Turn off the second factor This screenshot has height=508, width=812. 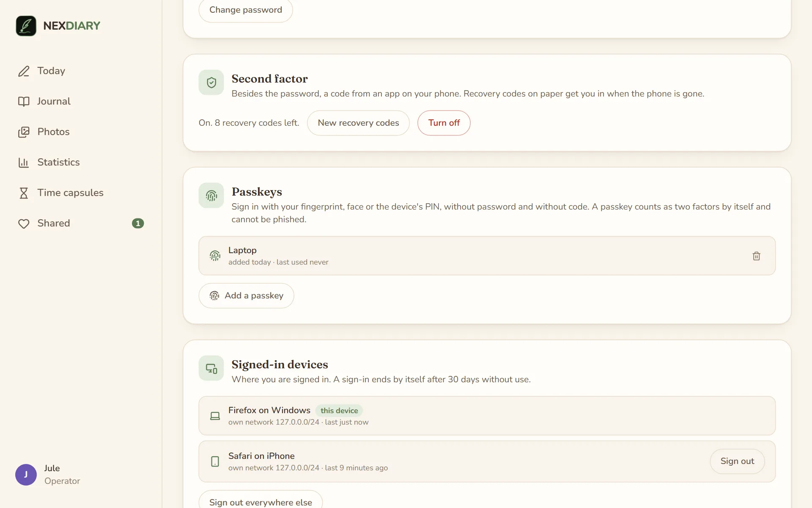coord(444,123)
